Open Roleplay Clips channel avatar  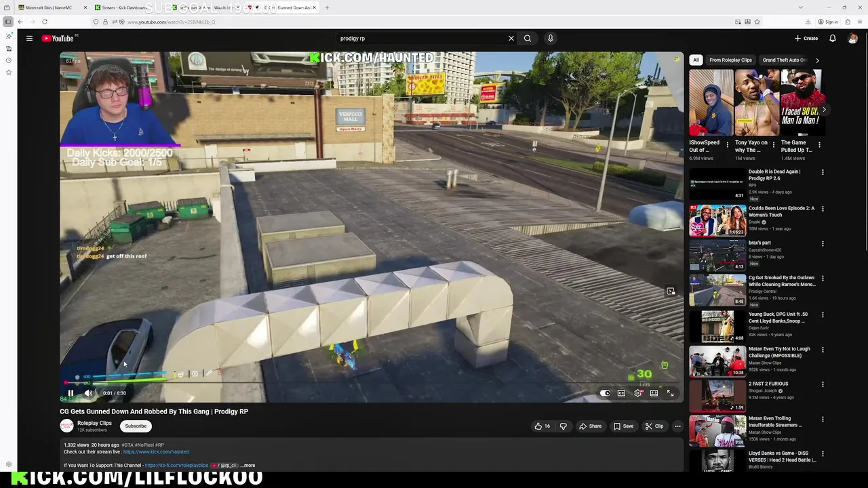coord(66,426)
